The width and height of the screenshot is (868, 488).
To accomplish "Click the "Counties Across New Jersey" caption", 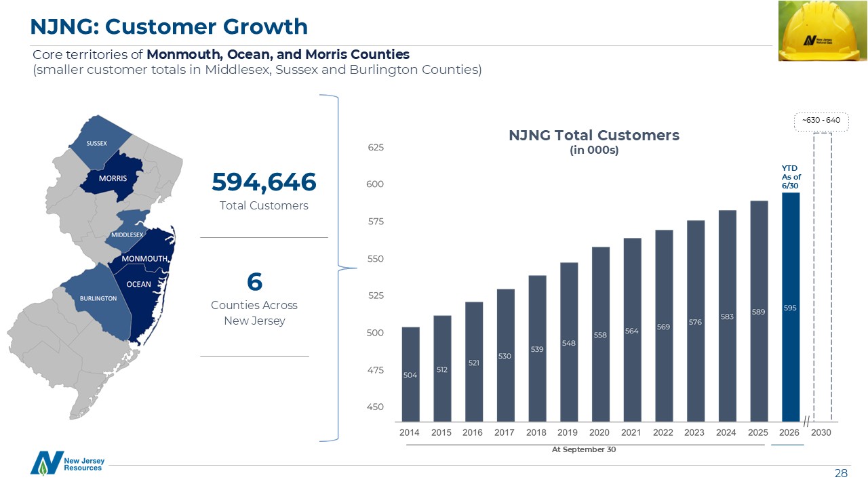I will tap(254, 313).
